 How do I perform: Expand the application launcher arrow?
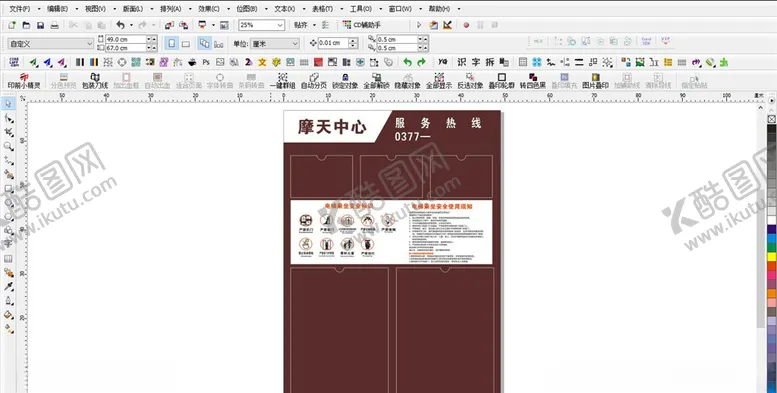point(213,25)
